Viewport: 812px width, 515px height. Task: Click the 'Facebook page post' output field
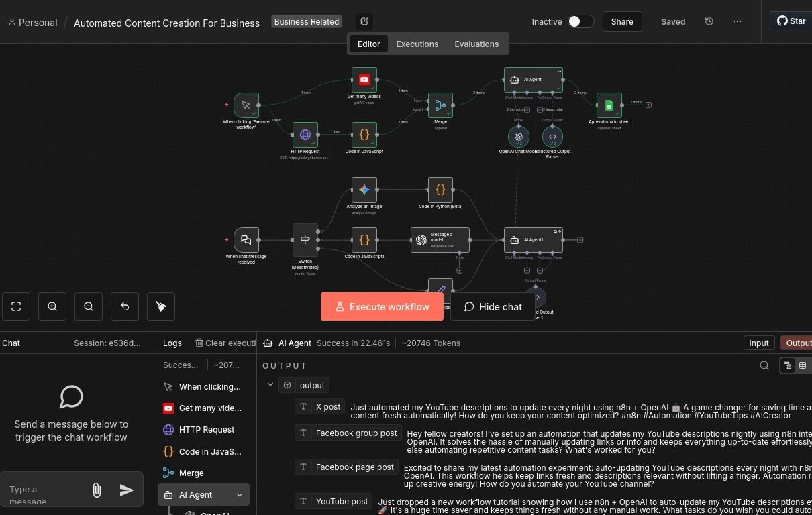coord(347,467)
